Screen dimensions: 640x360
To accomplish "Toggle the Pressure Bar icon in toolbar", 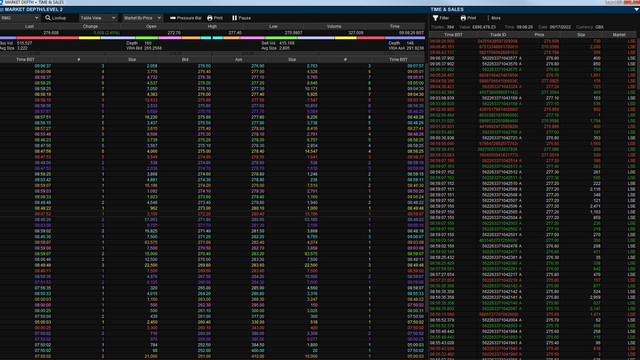I will [173, 18].
